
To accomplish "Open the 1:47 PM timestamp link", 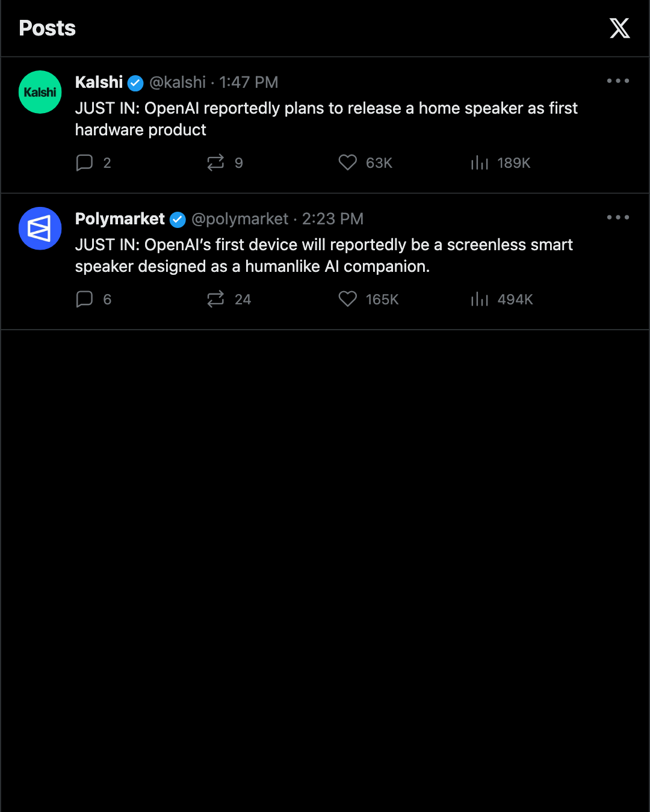I will pos(249,82).
